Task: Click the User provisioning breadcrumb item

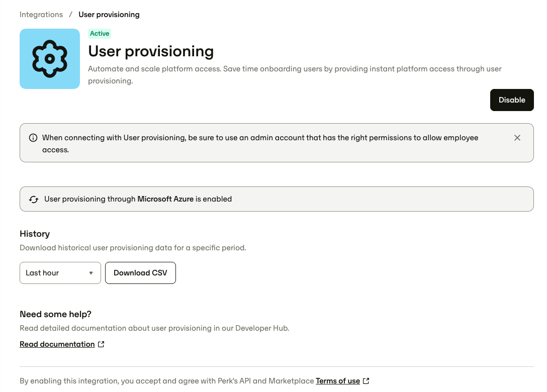Action: coord(109,15)
